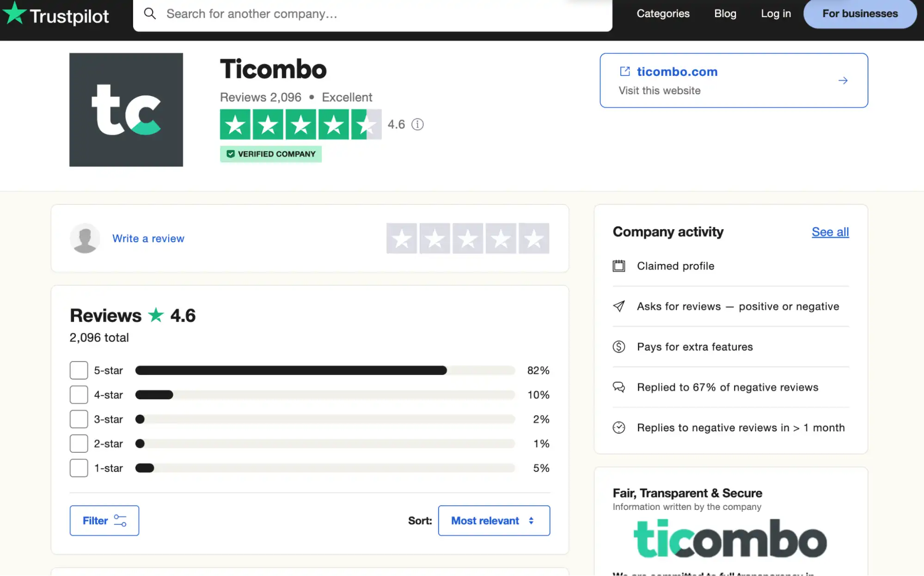Click the chat bubble icon beside reply statistics
924x576 pixels.
pyautogui.click(x=619, y=387)
